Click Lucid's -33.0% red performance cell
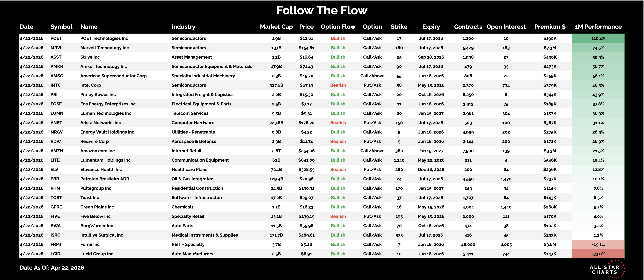Screen dimensions: 644x280 tap(598, 254)
